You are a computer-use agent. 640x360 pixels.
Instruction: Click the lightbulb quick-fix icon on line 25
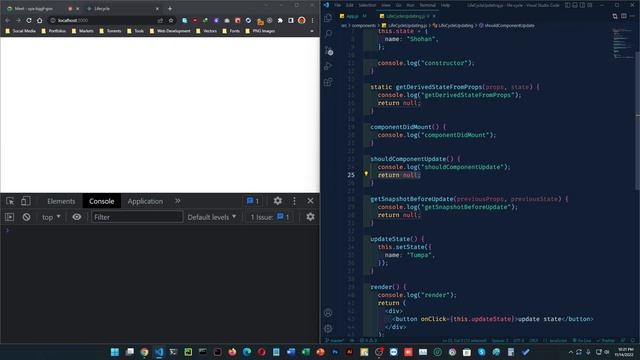[x=366, y=174]
